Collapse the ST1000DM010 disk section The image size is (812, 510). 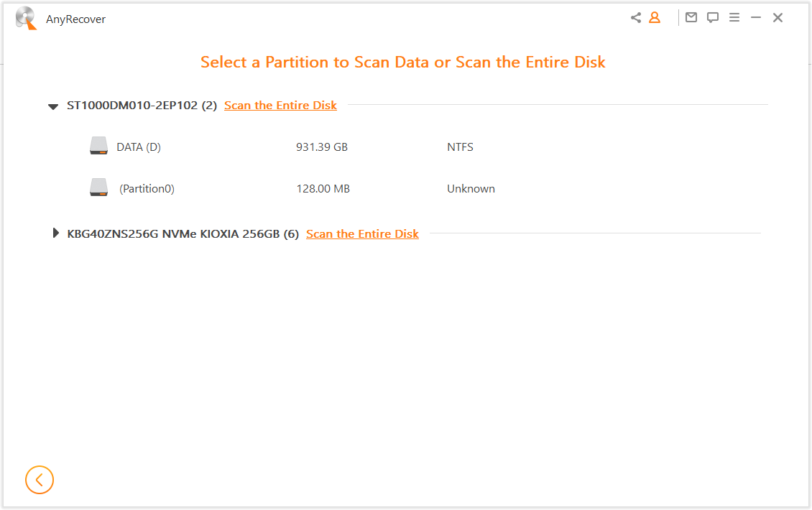coord(53,106)
